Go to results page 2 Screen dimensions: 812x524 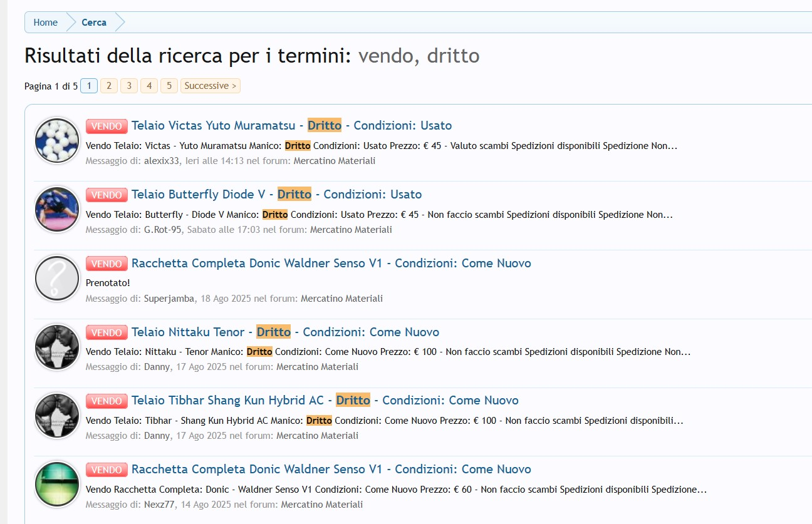tap(109, 86)
